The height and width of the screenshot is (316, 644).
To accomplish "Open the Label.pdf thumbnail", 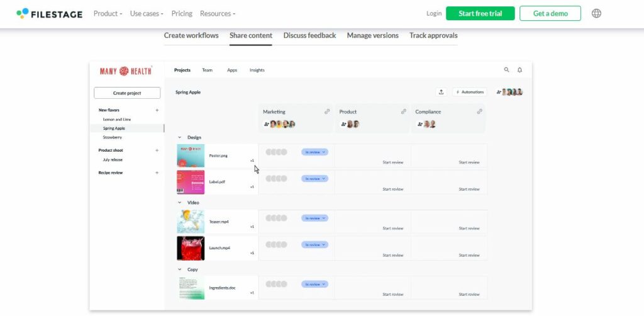I will point(191,182).
